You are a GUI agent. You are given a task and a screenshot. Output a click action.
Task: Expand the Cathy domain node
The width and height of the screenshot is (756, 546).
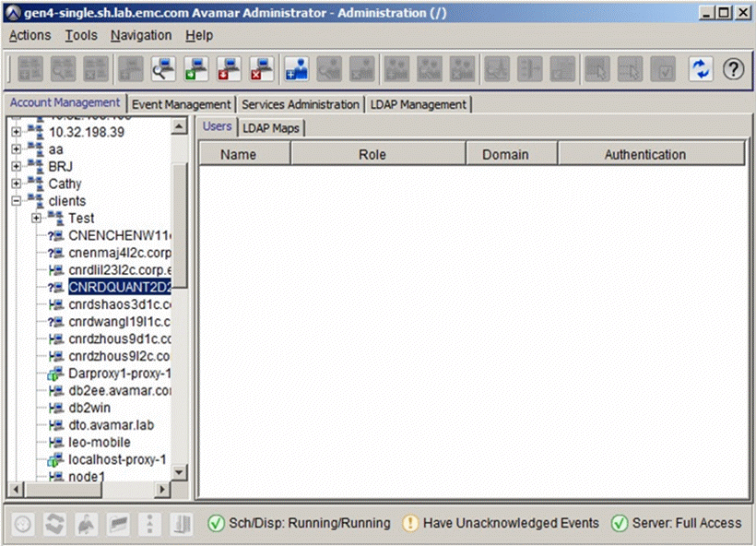pyautogui.click(x=15, y=184)
